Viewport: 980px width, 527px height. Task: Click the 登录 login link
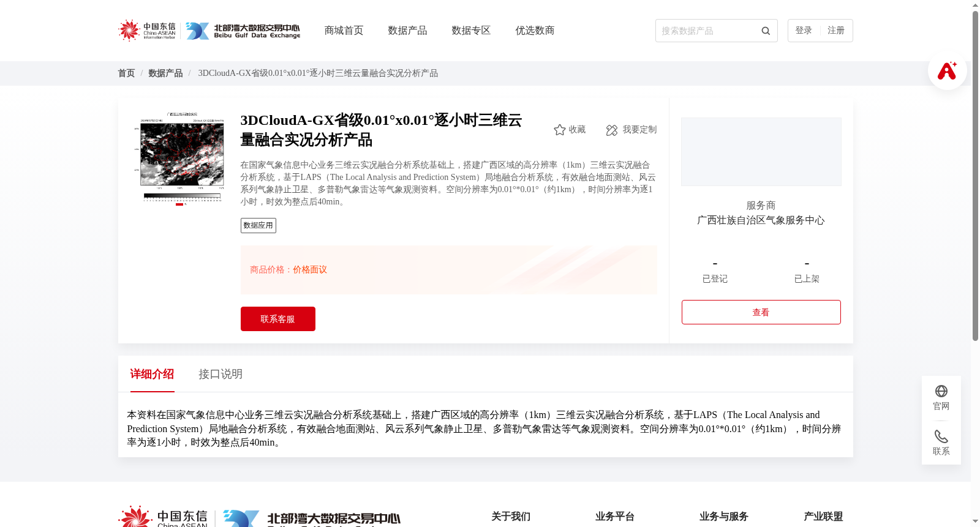804,31
